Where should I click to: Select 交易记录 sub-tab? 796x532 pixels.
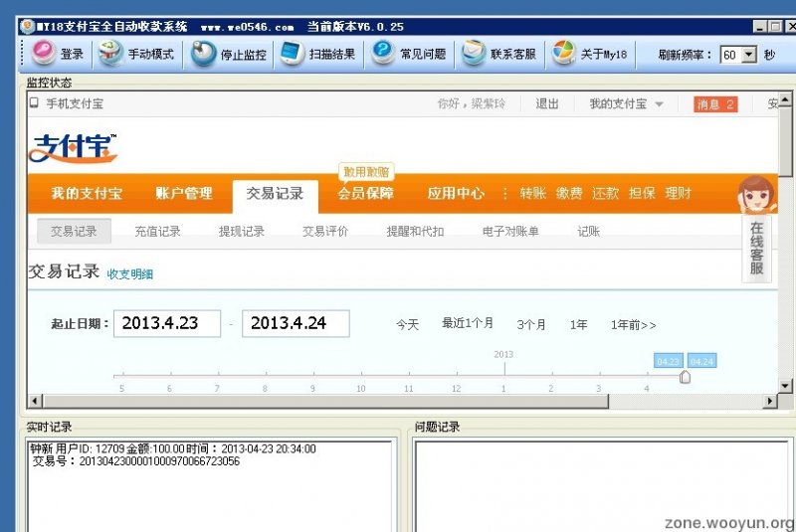[74, 232]
